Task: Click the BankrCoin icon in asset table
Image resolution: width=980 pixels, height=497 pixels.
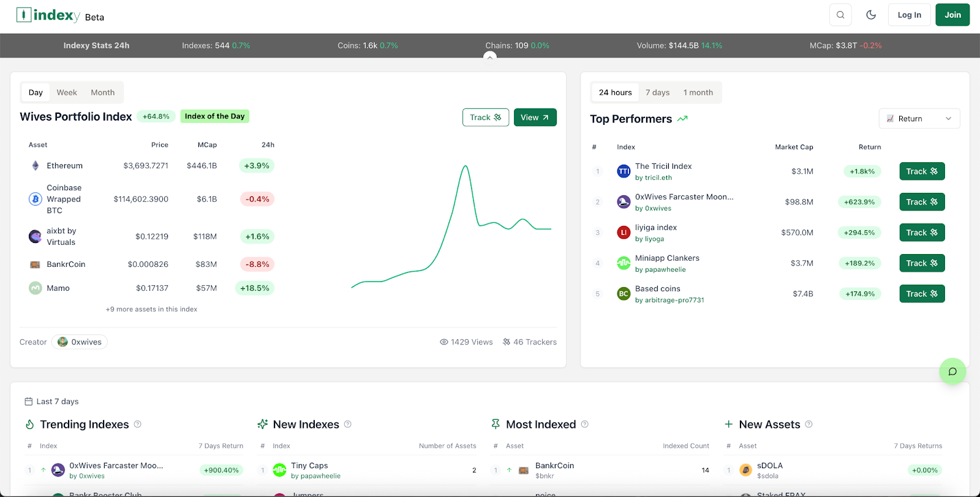Action: (x=36, y=264)
